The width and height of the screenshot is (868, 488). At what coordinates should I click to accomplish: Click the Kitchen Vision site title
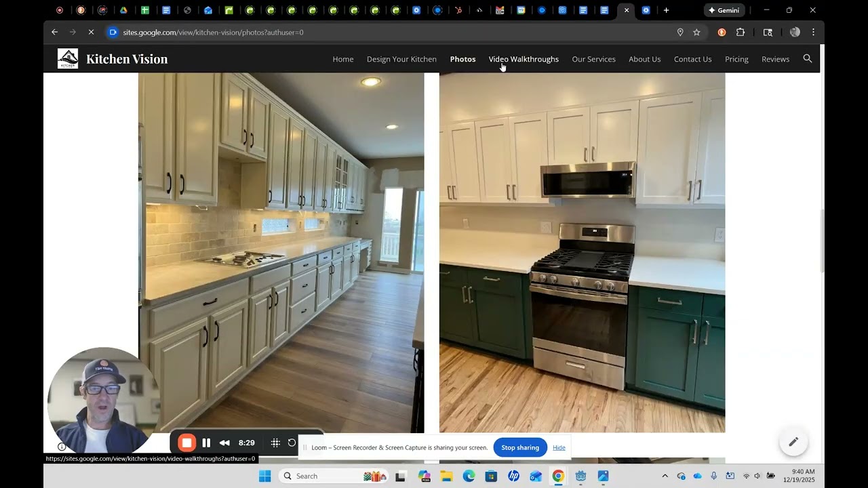coord(127,59)
